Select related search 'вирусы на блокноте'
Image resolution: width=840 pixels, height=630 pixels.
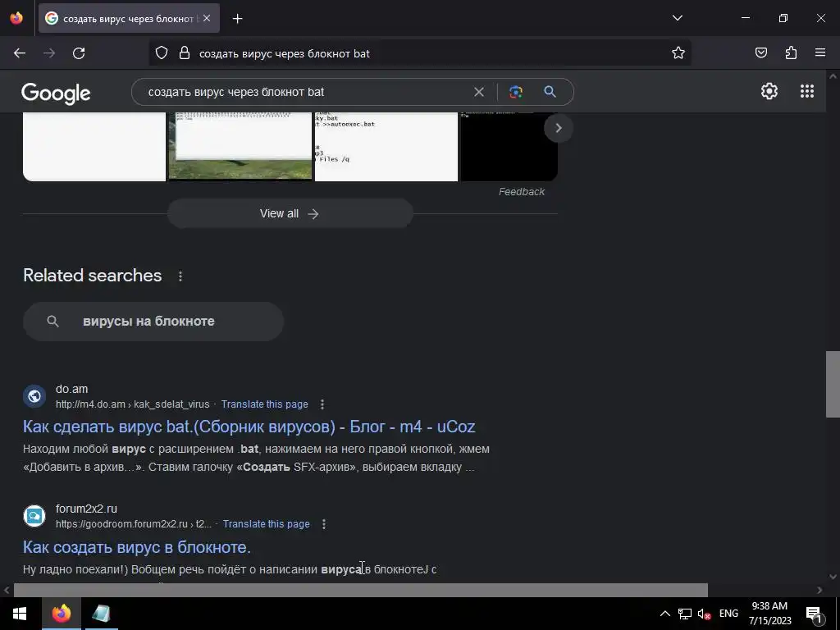point(153,322)
